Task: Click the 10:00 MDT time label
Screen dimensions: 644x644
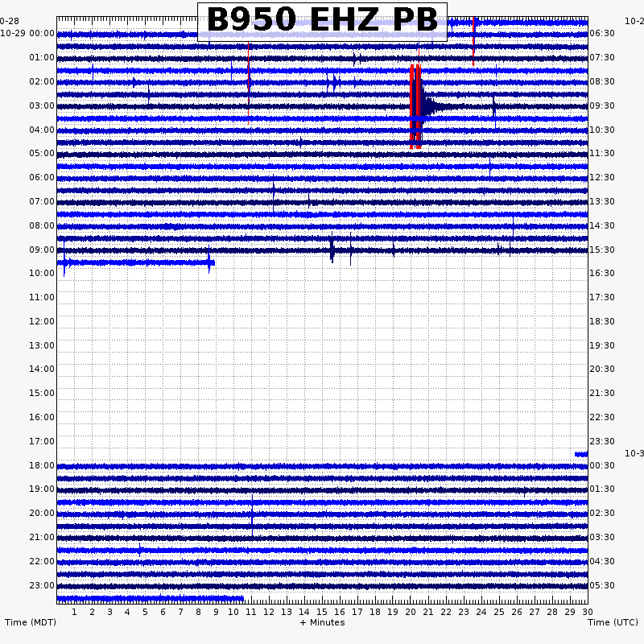Action: 42,274
